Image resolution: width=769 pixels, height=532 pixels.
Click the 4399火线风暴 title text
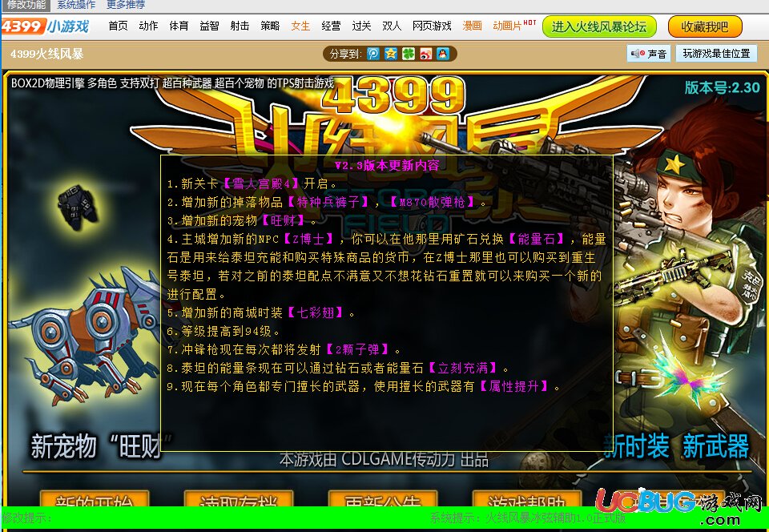coord(46,54)
